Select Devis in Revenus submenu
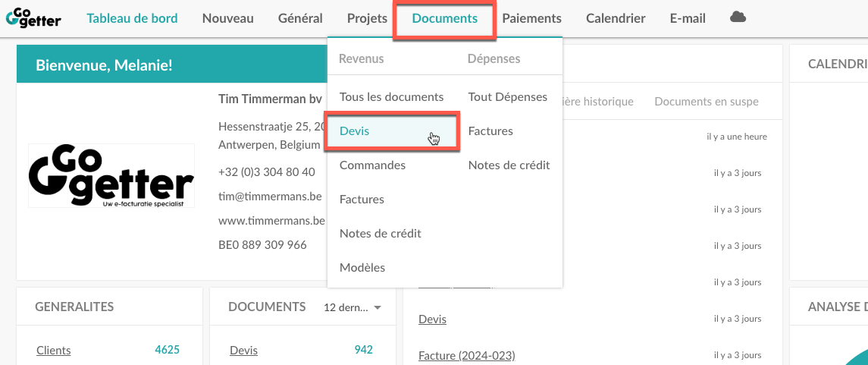 click(391, 131)
